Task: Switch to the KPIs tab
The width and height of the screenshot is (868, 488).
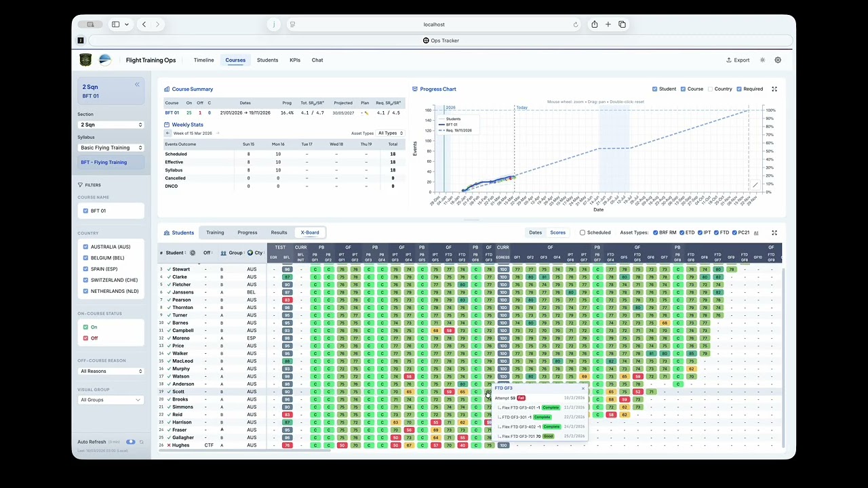Action: [x=295, y=60]
